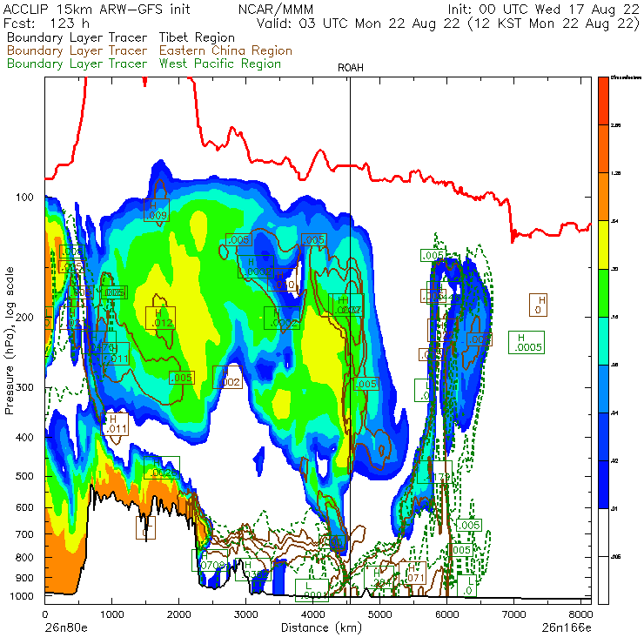Click the 'West Pacific Region' legend text
This screenshot has width=644, height=644.
click(220, 64)
